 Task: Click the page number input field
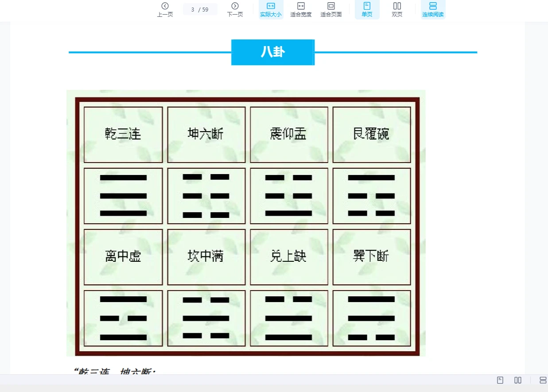pos(194,9)
